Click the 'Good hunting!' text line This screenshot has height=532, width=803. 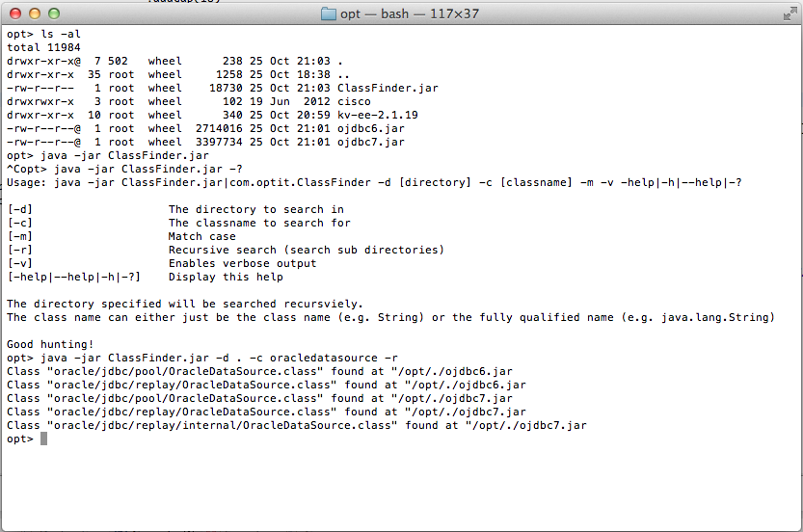click(x=50, y=344)
